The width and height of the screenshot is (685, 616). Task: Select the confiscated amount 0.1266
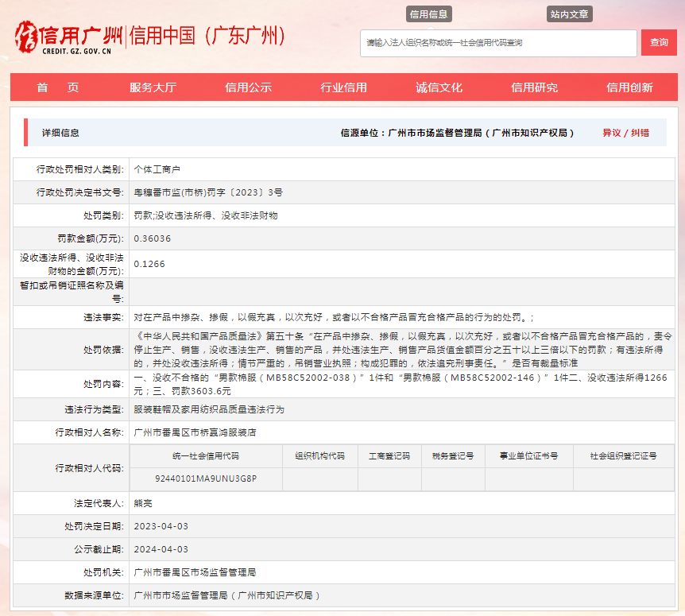149,264
